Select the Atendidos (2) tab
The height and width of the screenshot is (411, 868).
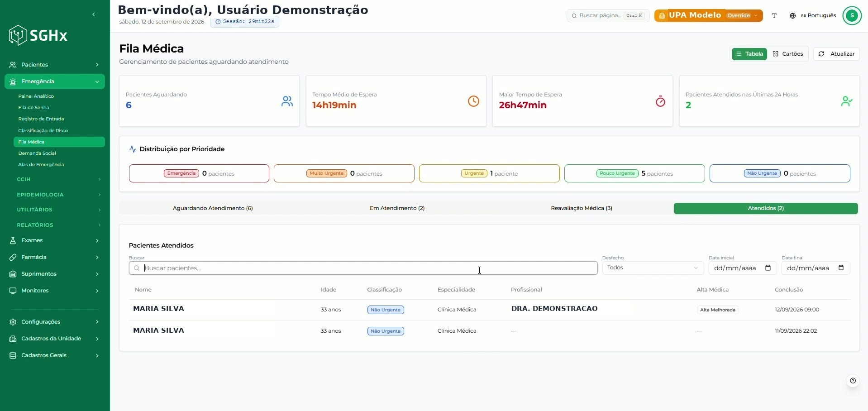pyautogui.click(x=766, y=208)
